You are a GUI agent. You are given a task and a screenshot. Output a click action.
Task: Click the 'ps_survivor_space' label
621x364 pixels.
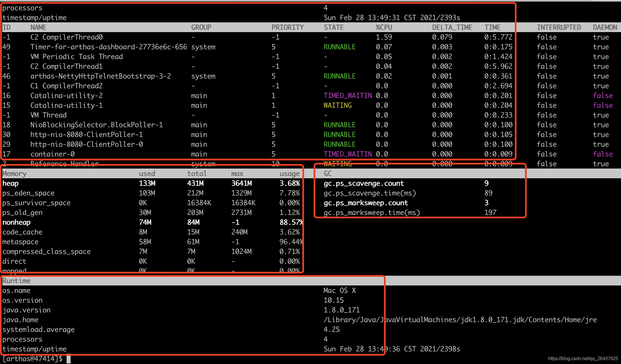point(36,203)
